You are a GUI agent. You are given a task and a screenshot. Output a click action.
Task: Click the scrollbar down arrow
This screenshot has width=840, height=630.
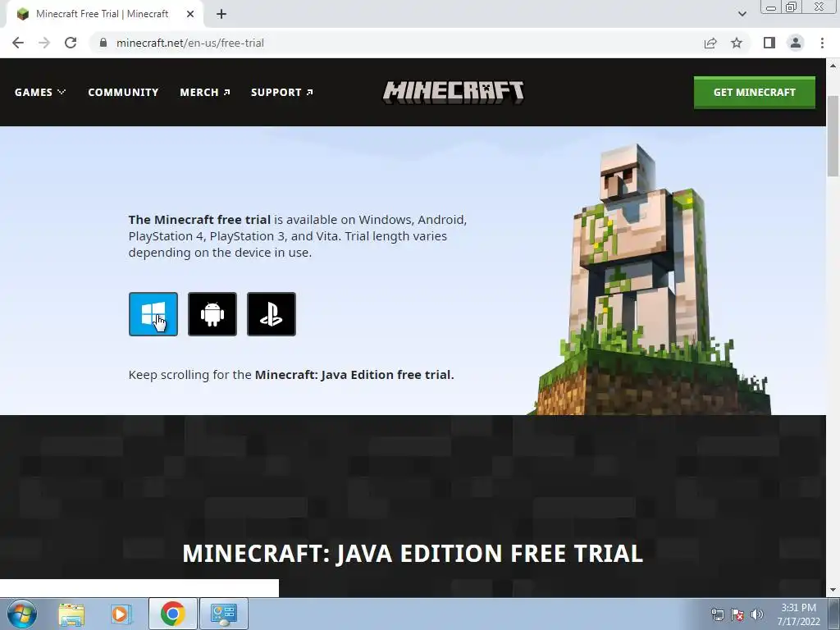click(x=833, y=590)
